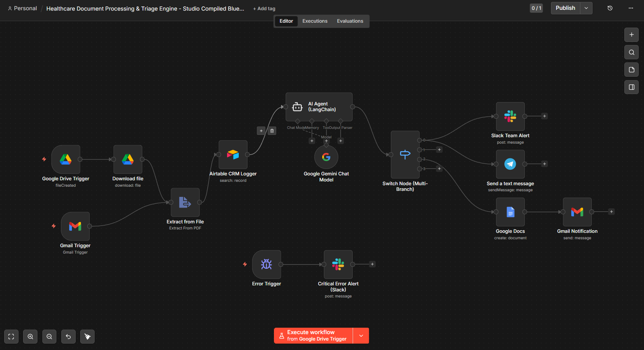Add a node after Send a text message
The width and height of the screenshot is (644, 350).
[544, 164]
